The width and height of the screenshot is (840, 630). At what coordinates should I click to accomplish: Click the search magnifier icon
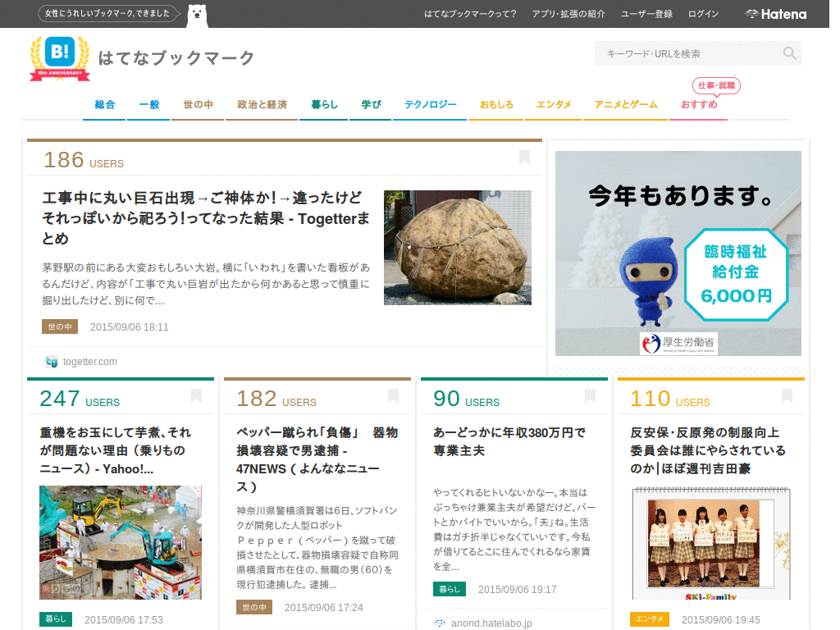pos(789,53)
